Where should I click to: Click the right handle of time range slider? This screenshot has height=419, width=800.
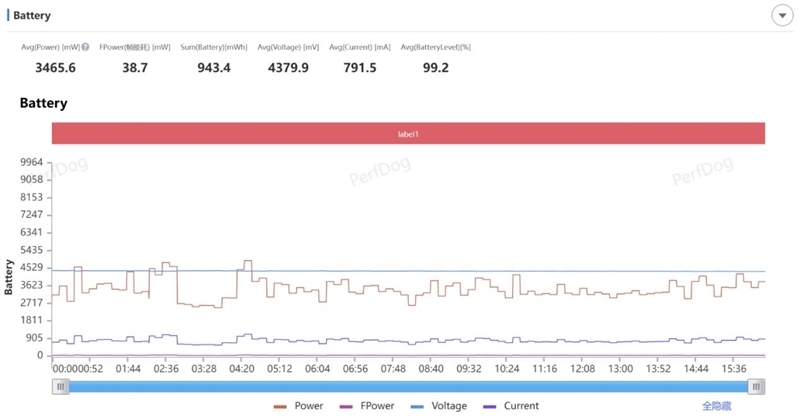(x=756, y=386)
